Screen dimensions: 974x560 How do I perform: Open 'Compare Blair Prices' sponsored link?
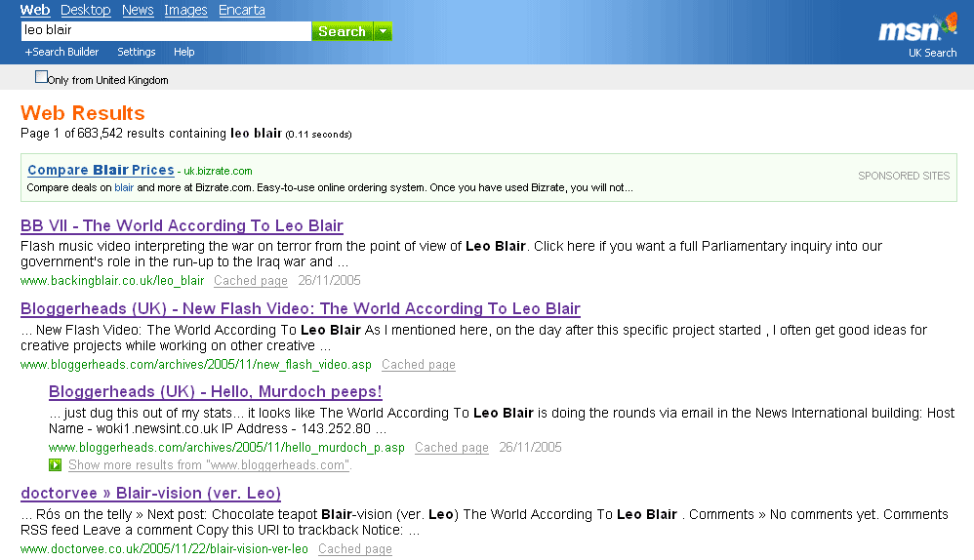[x=101, y=170]
